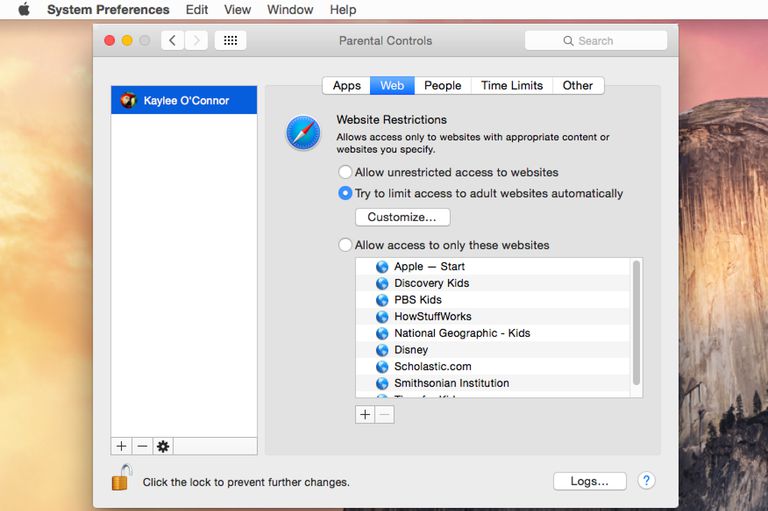Image resolution: width=768 pixels, height=511 pixels.
Task: Click the magnifier icon in Search
Action: (x=568, y=41)
